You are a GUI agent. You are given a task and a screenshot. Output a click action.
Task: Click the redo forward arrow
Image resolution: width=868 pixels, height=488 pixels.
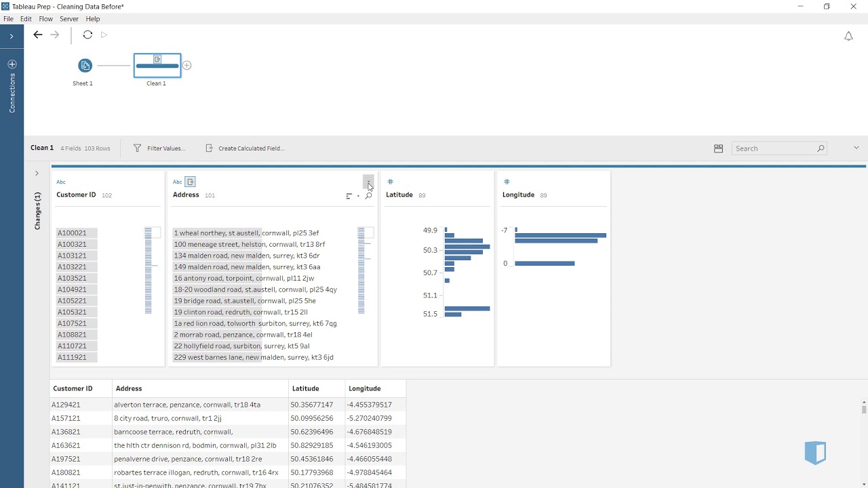click(x=55, y=35)
